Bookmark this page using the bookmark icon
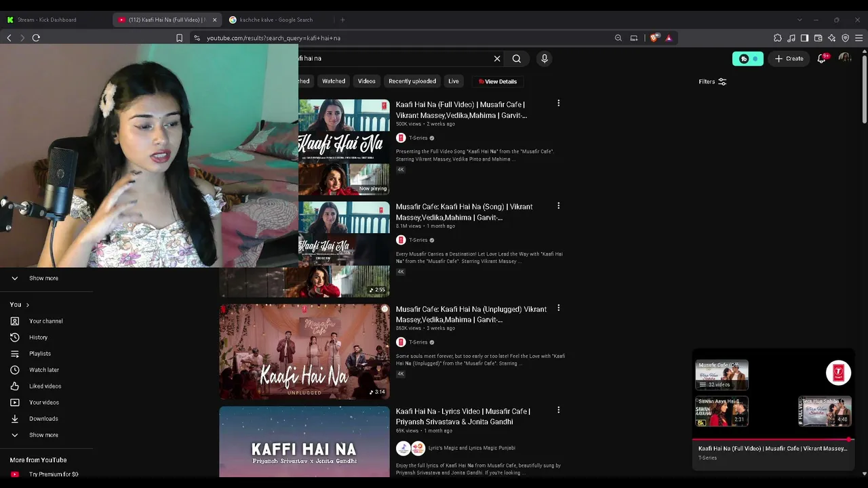The height and width of the screenshot is (488, 868). coord(179,38)
